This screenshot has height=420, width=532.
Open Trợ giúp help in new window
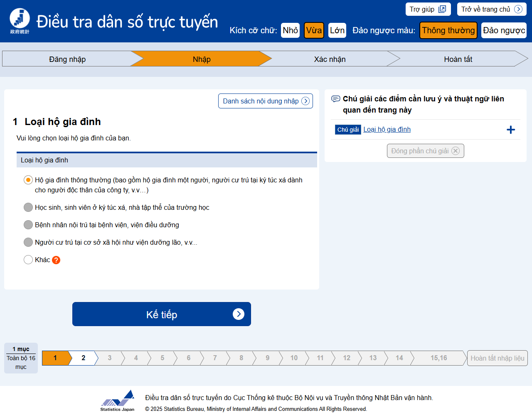(x=428, y=9)
